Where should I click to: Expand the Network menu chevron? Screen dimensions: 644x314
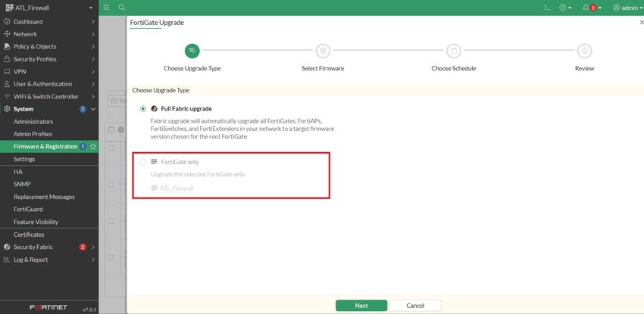(x=93, y=34)
